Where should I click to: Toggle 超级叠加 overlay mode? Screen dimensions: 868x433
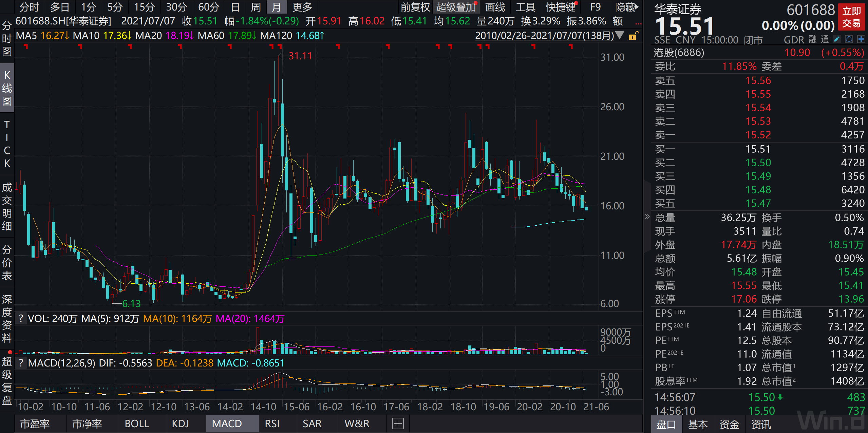[x=456, y=7]
